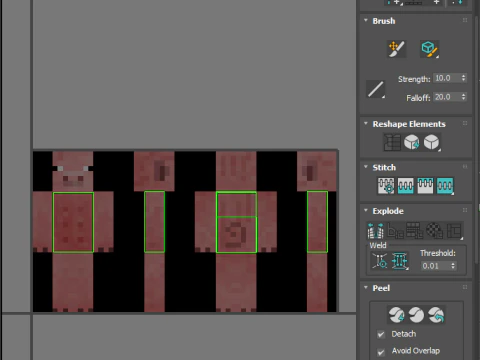
Task: Click the Reset Peel icon
Action: [436, 315]
